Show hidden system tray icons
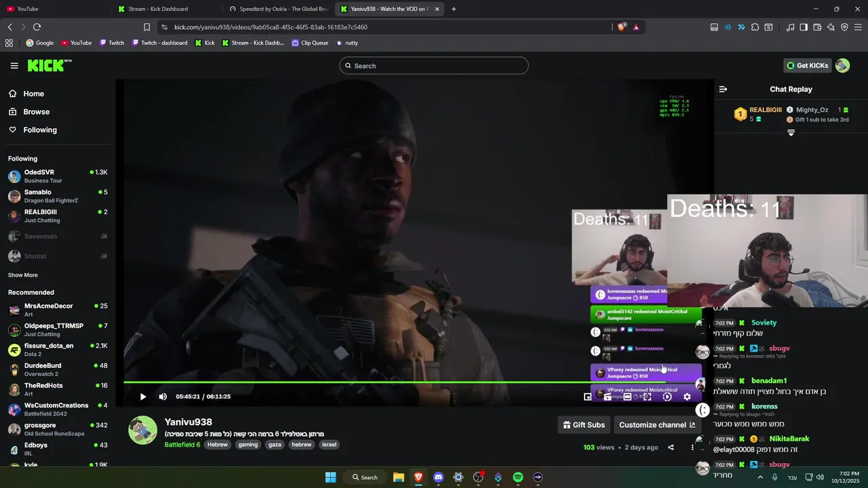Viewport: 868px width, 488px height. click(759, 477)
